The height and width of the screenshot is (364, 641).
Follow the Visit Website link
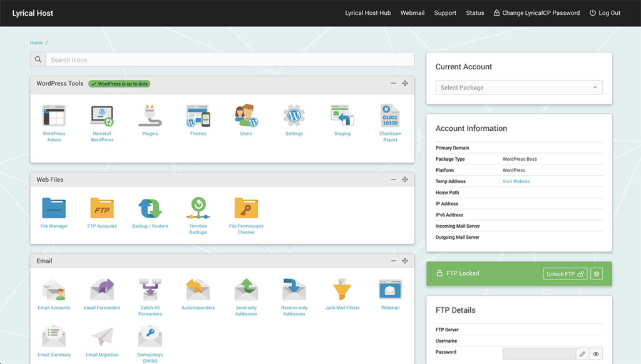(x=516, y=181)
